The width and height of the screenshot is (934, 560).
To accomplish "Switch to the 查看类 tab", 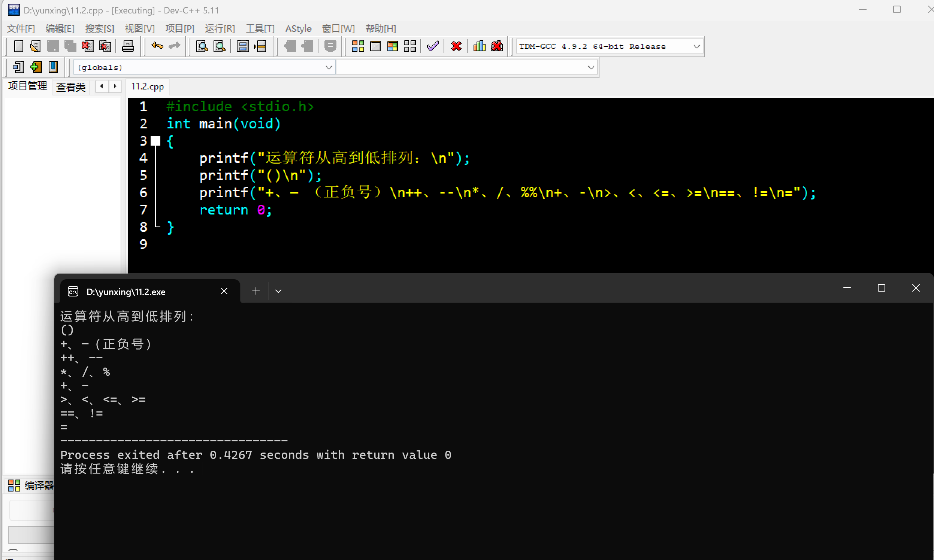I will click(71, 87).
